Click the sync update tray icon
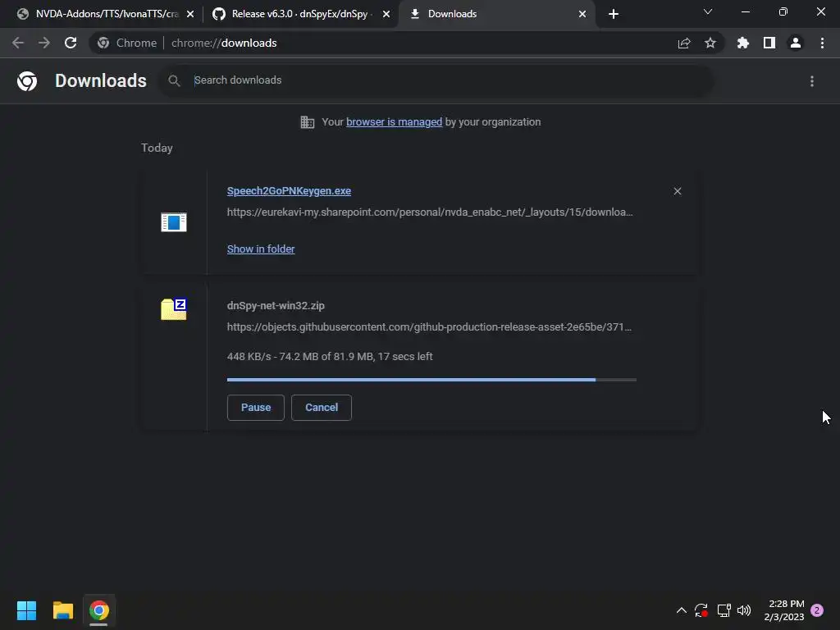Image resolution: width=840 pixels, height=630 pixels. point(701,610)
